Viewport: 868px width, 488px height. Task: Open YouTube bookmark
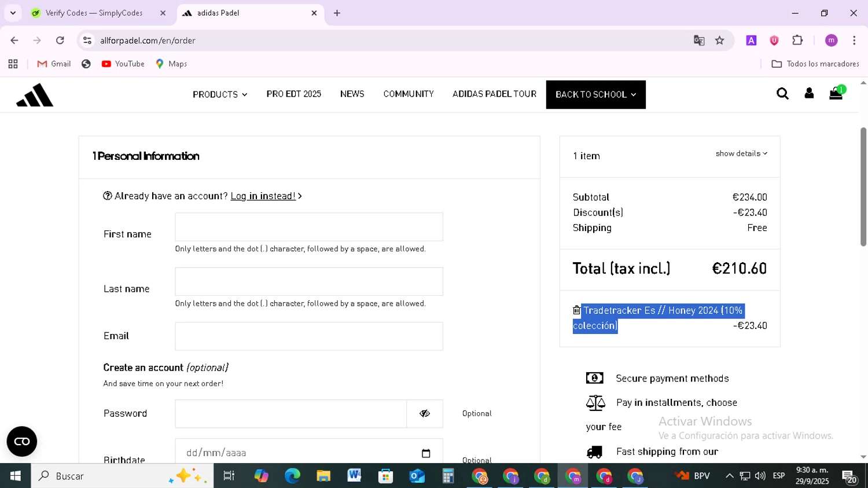point(123,64)
